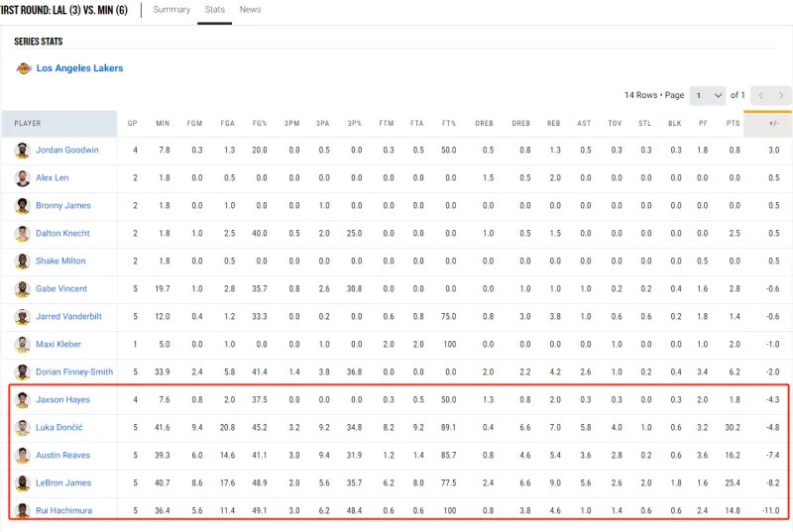This screenshot has height=532, width=793.
Task: Sort table by TOV column
Action: [615, 123]
